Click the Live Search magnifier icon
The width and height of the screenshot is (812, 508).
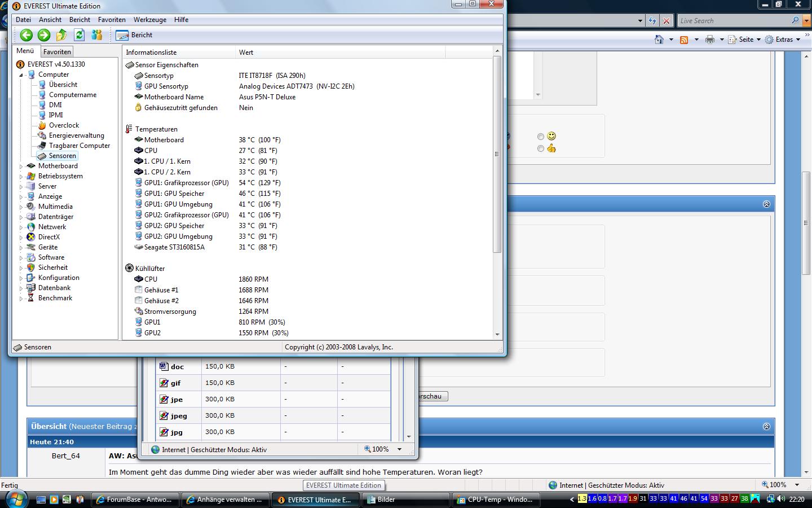(x=795, y=20)
